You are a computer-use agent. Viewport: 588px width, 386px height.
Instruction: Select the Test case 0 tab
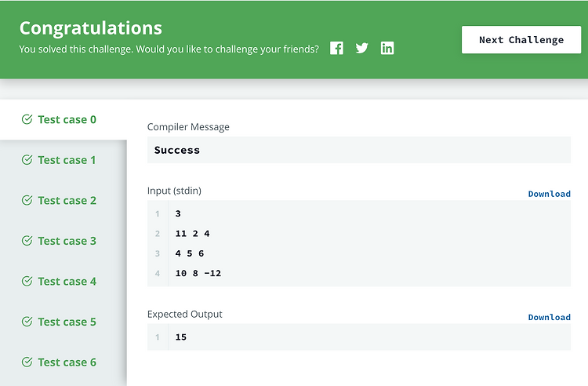coord(64,120)
